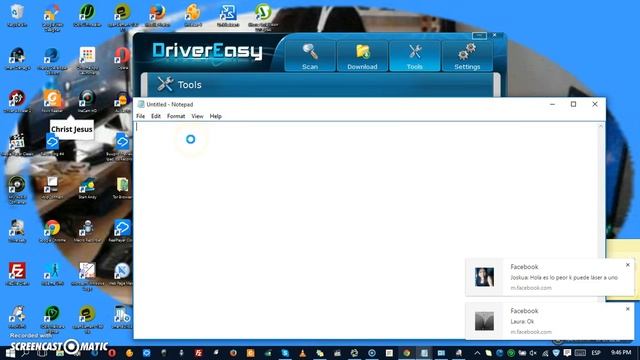Select the Tor Browser desktop icon
Screen dimensions: 640x360
click(122, 188)
